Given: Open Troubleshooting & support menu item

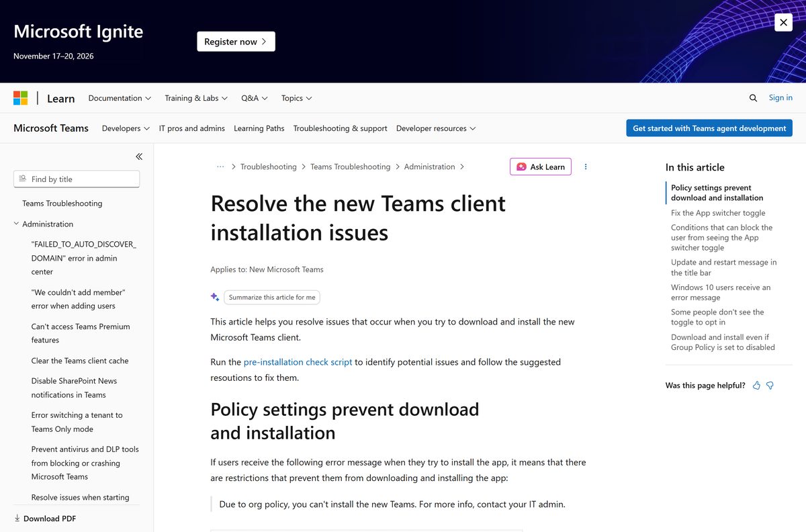Looking at the screenshot, I should [341, 128].
